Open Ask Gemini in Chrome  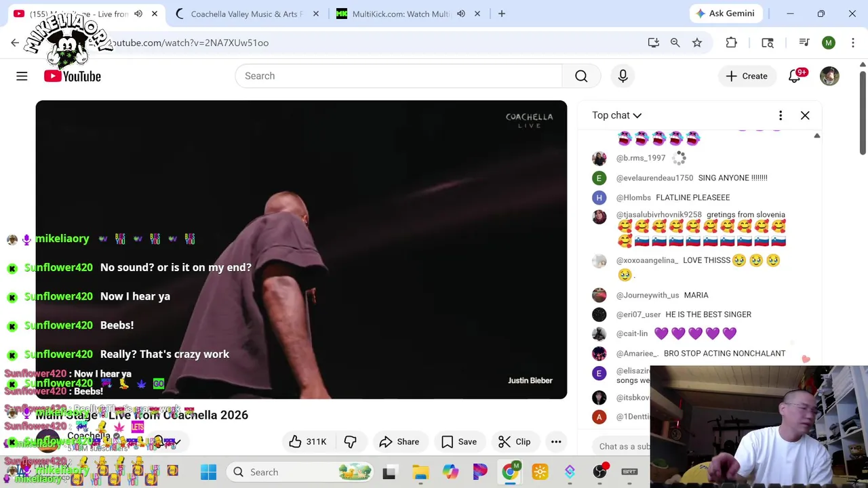click(x=725, y=14)
